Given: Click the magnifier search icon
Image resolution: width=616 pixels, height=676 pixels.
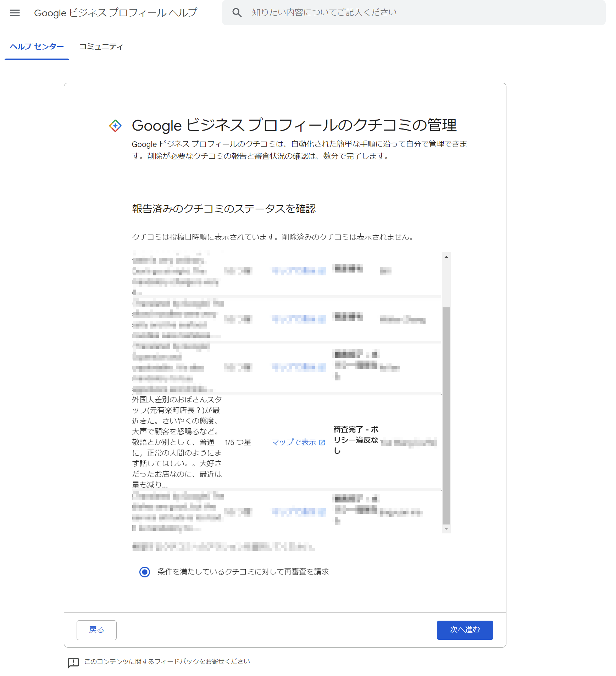Looking at the screenshot, I should point(237,13).
